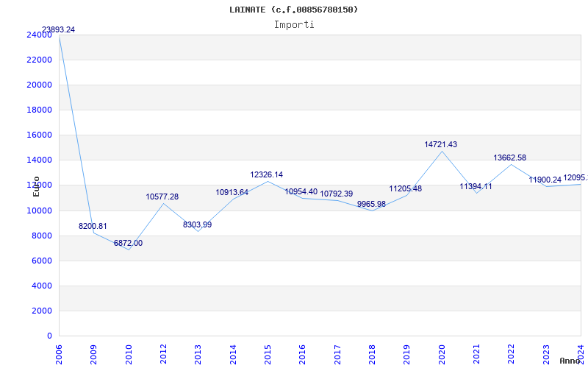
Task: Click the 10954.40 data label
Action: point(301,191)
